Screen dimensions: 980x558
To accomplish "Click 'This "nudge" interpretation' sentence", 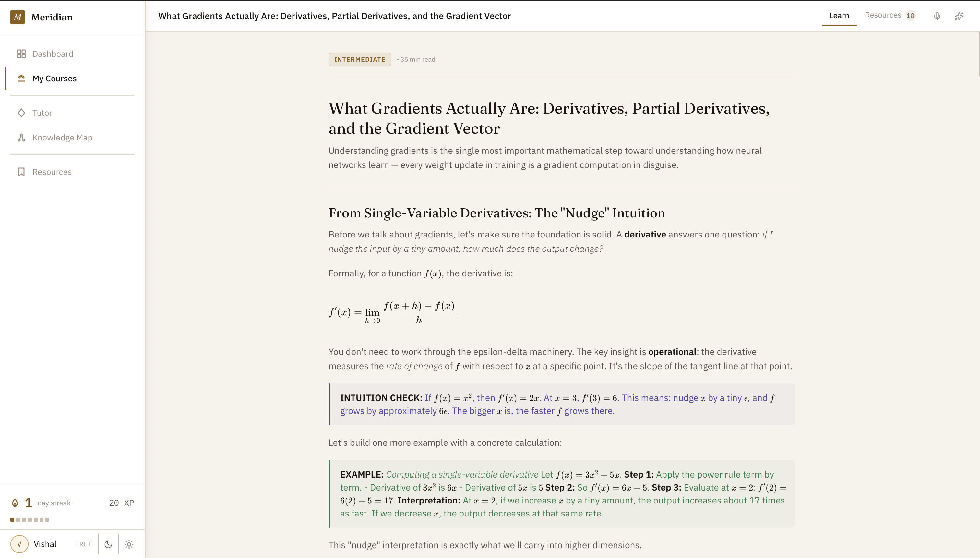I will 485,545.
